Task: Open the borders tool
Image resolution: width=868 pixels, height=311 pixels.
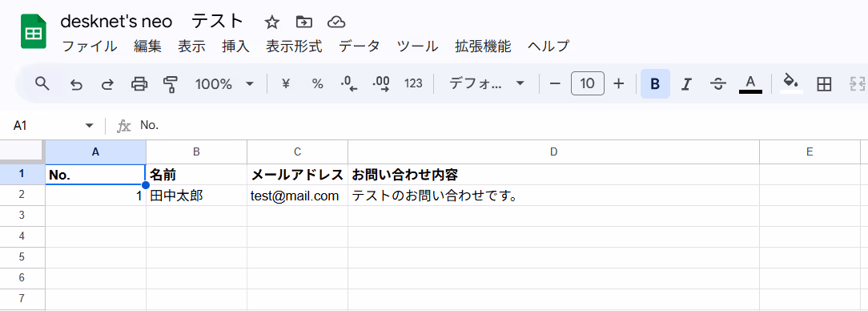Action: pos(824,84)
